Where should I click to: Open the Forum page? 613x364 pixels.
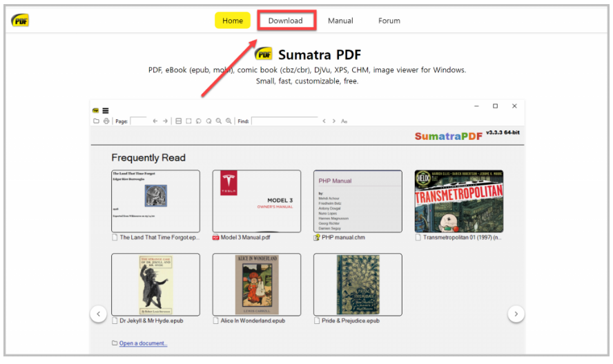(389, 20)
